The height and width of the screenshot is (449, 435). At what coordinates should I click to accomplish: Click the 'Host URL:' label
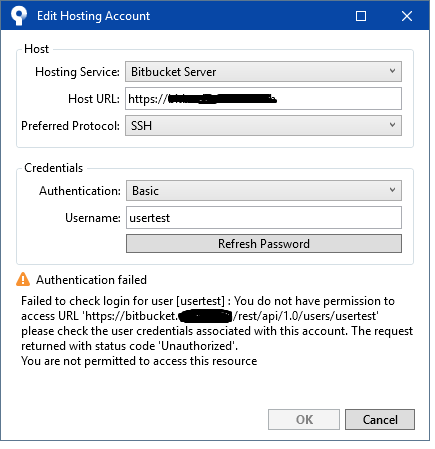pyautogui.click(x=94, y=99)
